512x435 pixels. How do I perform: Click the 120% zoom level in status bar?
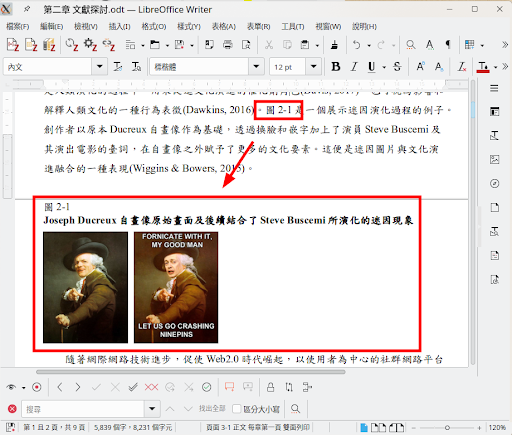497,427
